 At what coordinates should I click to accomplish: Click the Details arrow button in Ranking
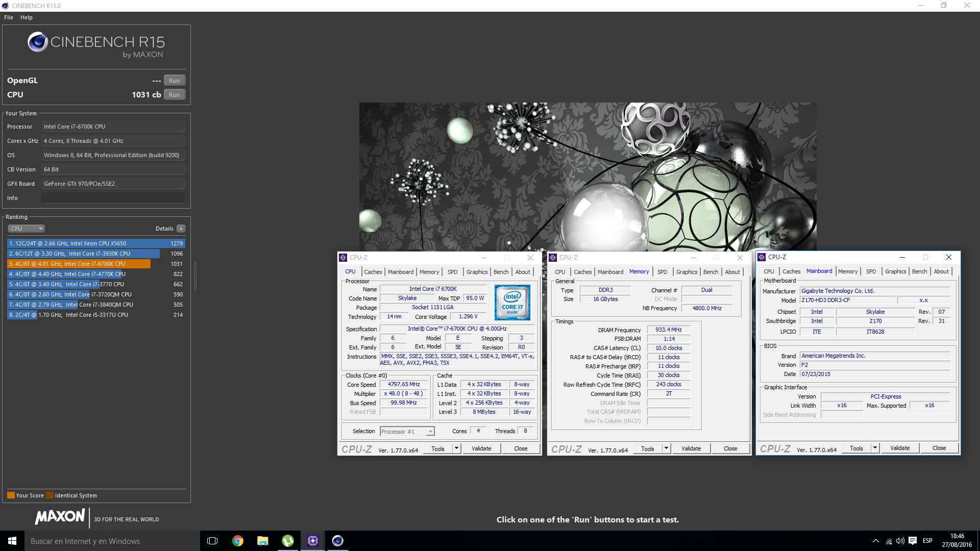point(181,229)
